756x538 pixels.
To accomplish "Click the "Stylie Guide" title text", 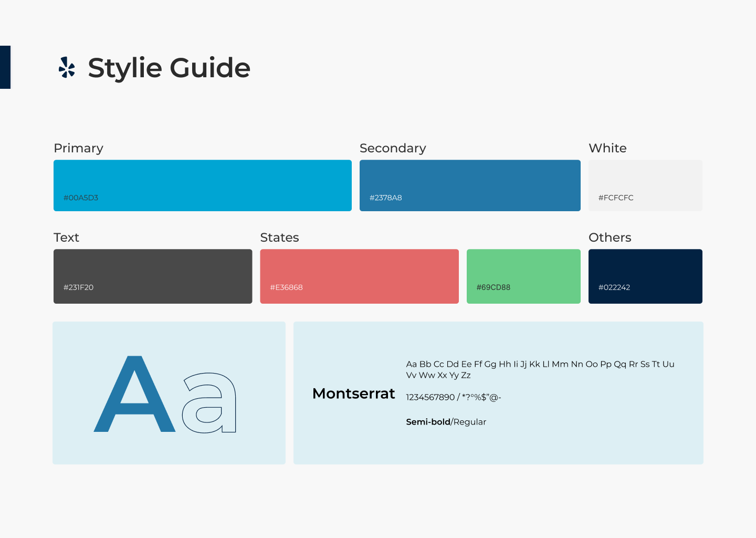I will 169,68.
